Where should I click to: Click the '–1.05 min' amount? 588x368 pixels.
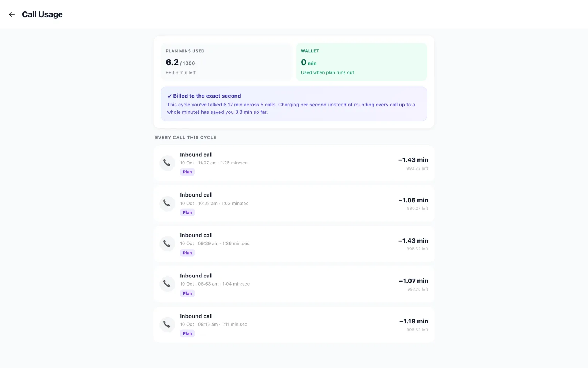pyautogui.click(x=413, y=200)
